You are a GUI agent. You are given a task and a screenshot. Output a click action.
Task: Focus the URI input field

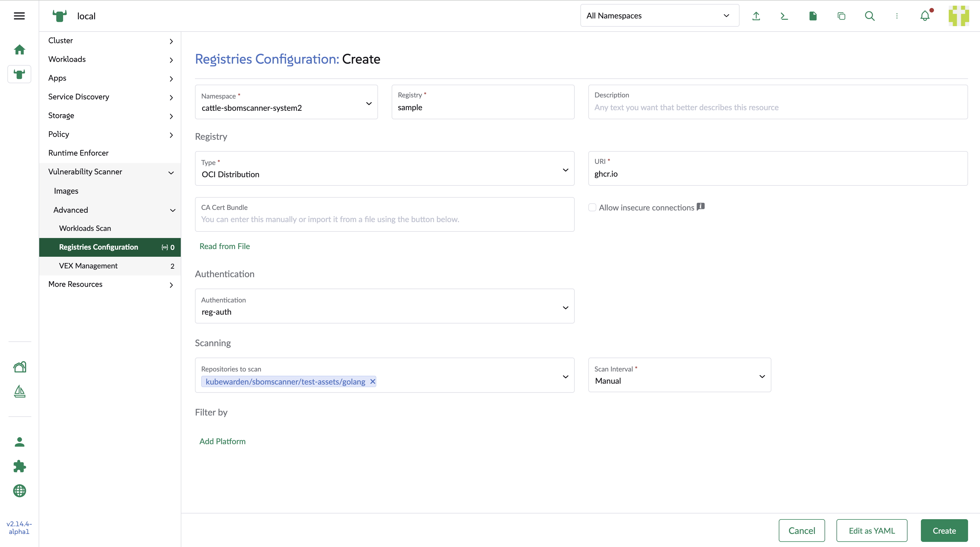(778, 168)
